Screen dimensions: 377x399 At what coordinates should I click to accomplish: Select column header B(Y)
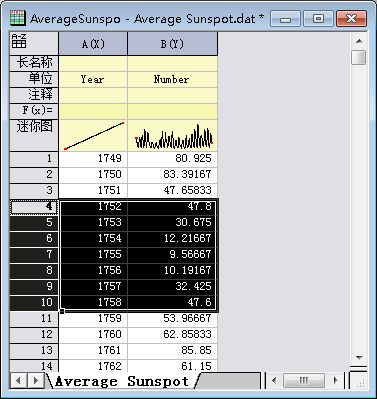[x=172, y=44]
